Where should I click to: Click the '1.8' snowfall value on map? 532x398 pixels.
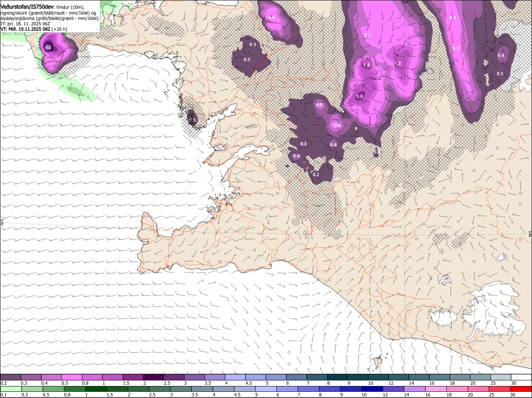pos(360,96)
